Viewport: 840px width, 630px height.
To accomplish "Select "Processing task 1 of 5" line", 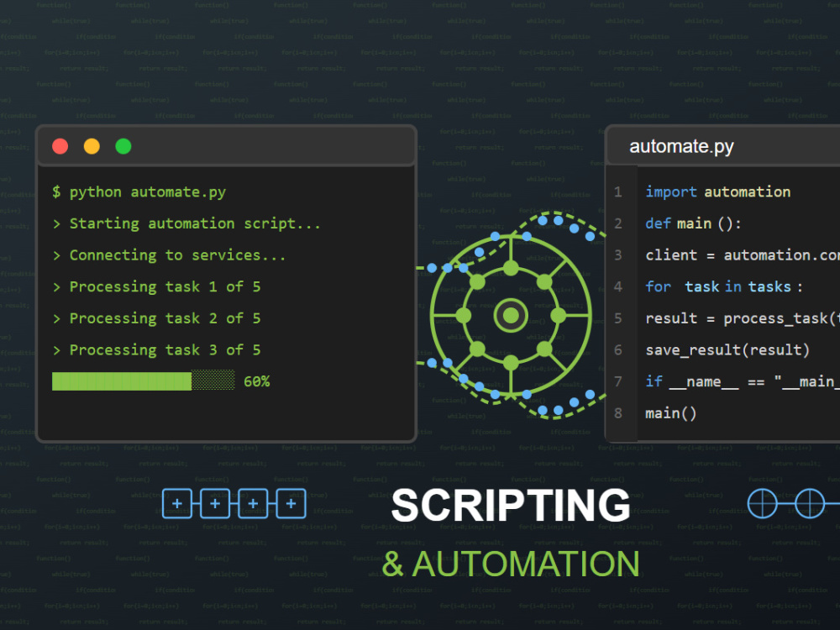I will 156,287.
